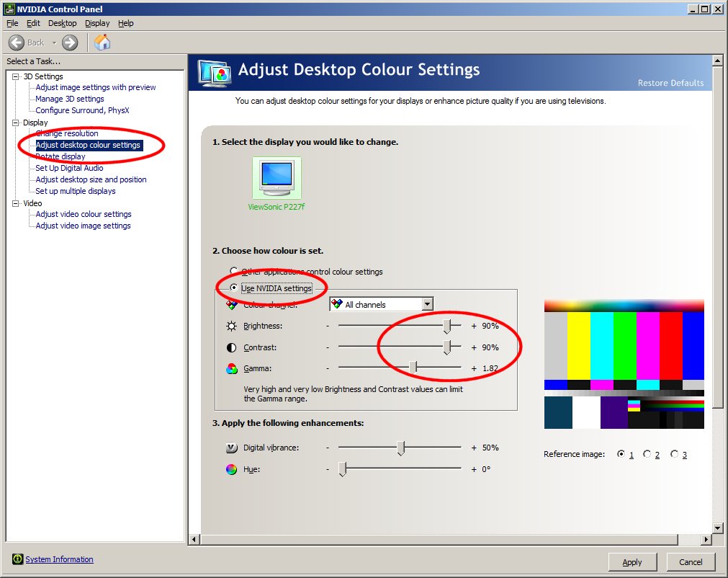Open the Help menu
Image resolution: width=728 pixels, height=578 pixels.
126,23
